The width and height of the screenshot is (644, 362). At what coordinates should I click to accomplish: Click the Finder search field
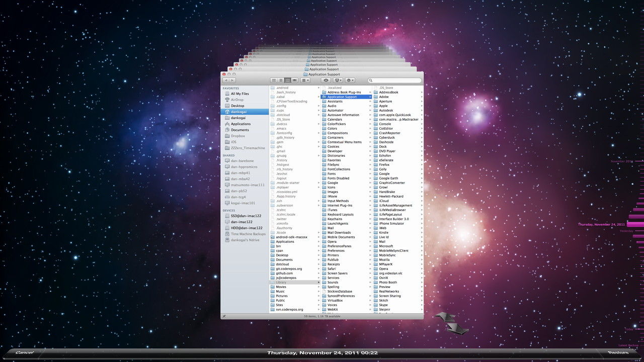tap(395, 80)
